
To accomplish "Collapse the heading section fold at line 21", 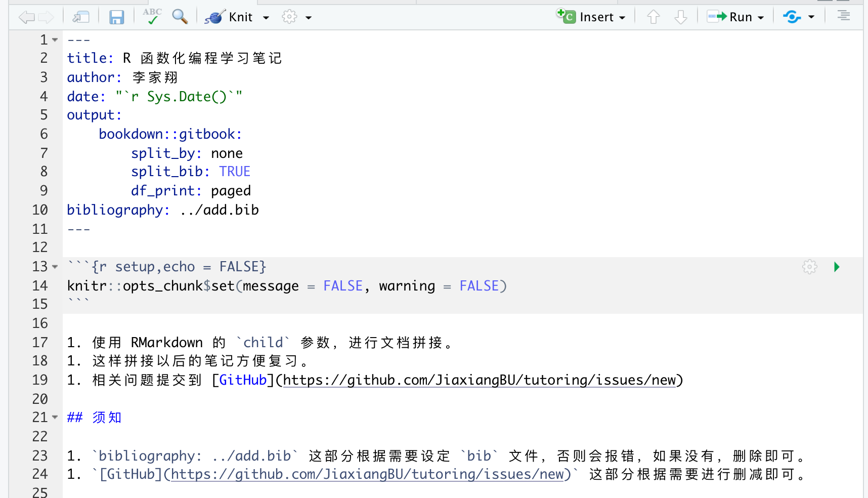I will point(55,417).
